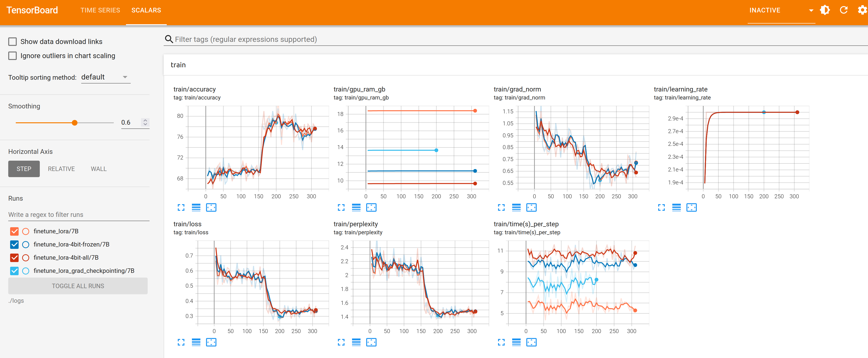Toggle y-axis log scale for train/learning_rate
Screen dimensions: 868x358
point(676,208)
